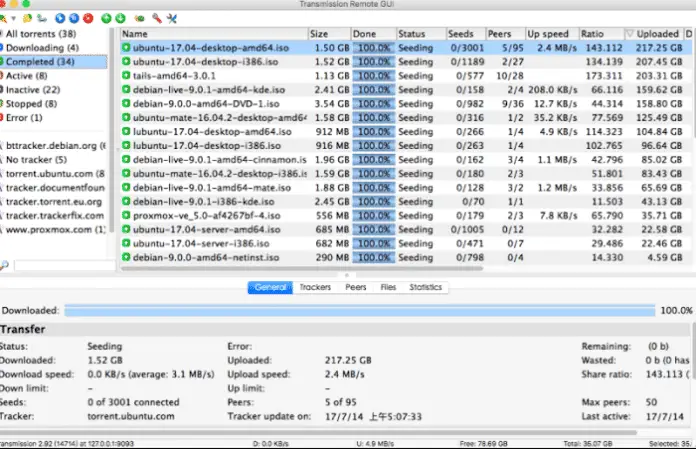Select ubuntu-17.04-server-amd64.iso row name
Viewport: 696px width, 449px height.
(x=206, y=229)
